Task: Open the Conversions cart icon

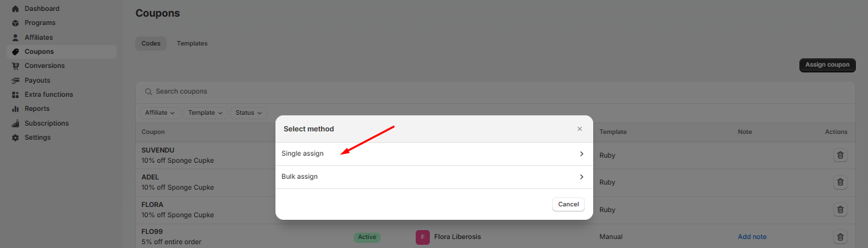Action: pyautogui.click(x=15, y=66)
